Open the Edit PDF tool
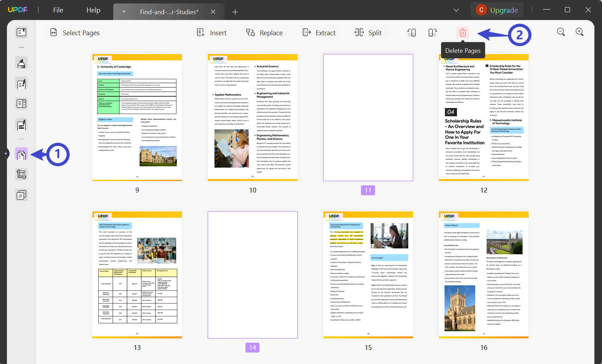The height and width of the screenshot is (364, 602). point(21,84)
